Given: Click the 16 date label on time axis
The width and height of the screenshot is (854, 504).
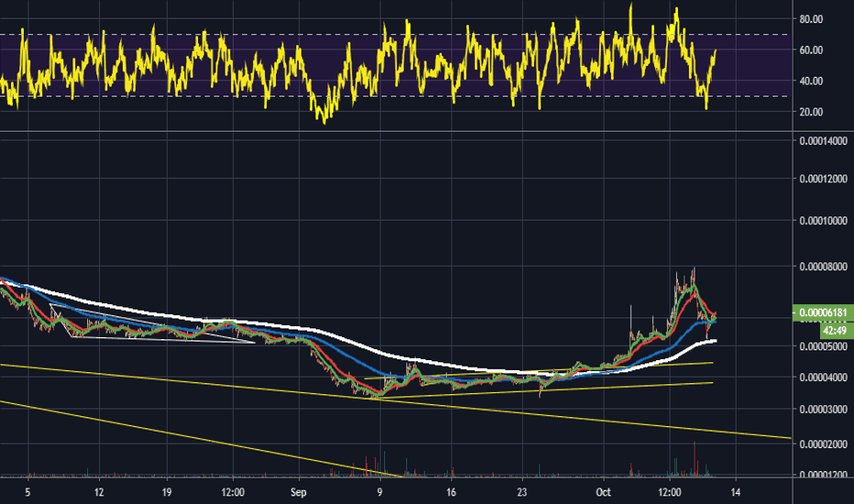Looking at the screenshot, I should point(451,493).
